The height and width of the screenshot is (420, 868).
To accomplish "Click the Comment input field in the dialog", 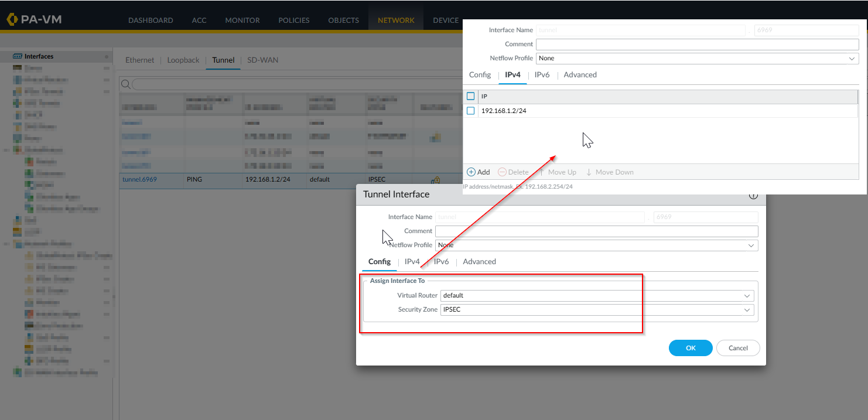I will click(596, 231).
